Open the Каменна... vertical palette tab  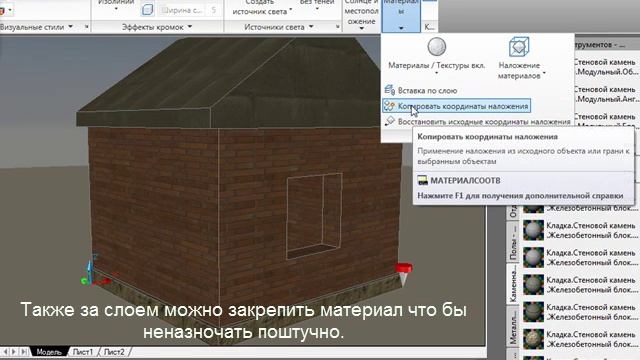pyautogui.click(x=513, y=283)
